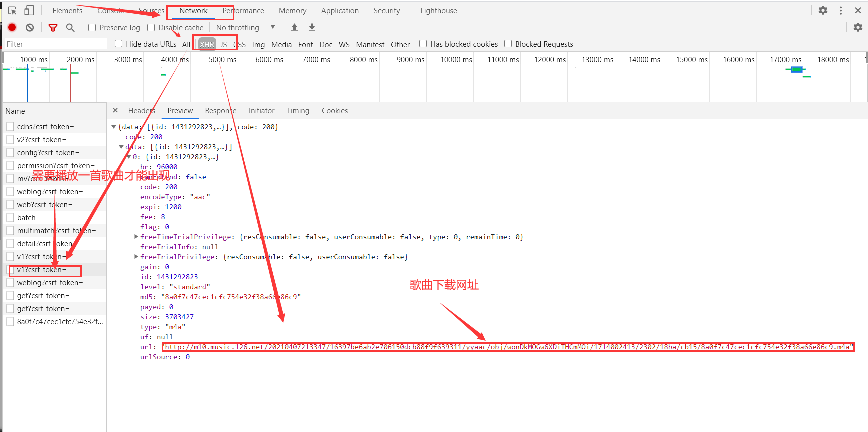Select the batch request
Image resolution: width=868 pixels, height=432 pixels.
(x=54, y=218)
